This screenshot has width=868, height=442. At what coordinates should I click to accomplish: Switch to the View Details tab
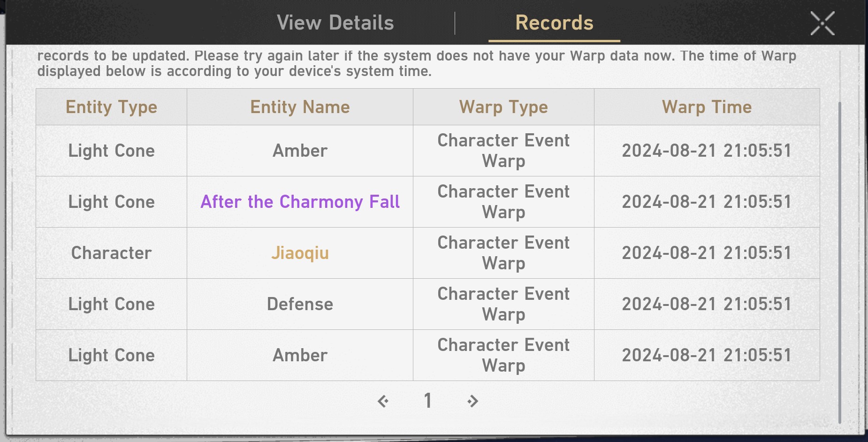pos(335,23)
